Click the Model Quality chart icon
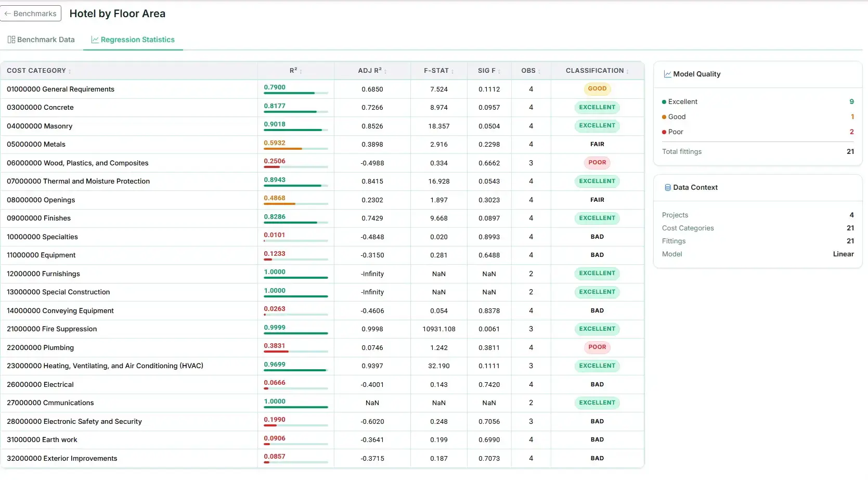Screen dimensions: 868x480 click(x=667, y=74)
